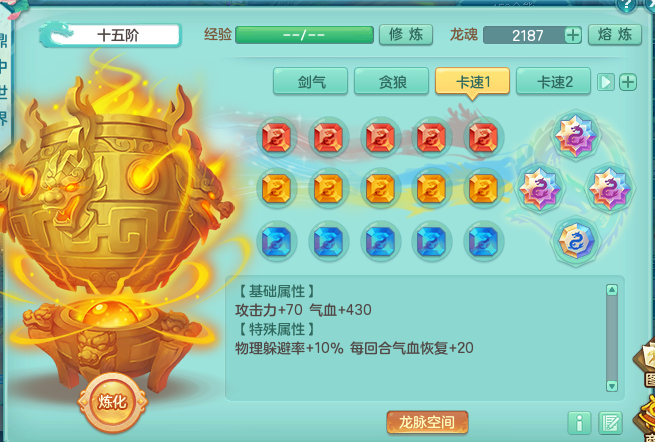The height and width of the screenshot is (442, 655).
Task: Switch to the 贪狼 tab
Action: (x=391, y=81)
